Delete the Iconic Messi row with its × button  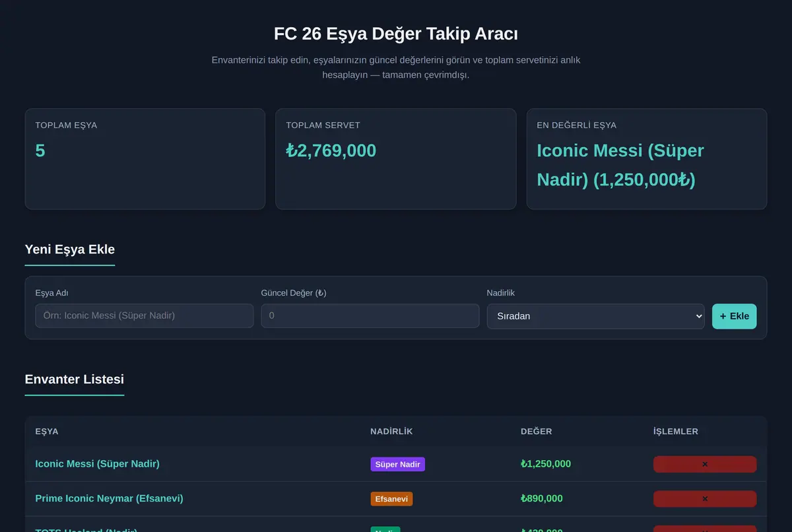705,464
